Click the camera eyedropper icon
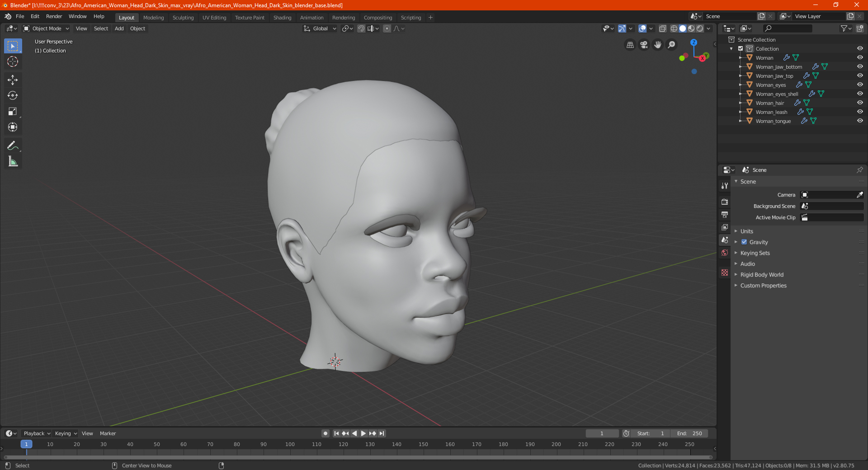 click(859, 195)
